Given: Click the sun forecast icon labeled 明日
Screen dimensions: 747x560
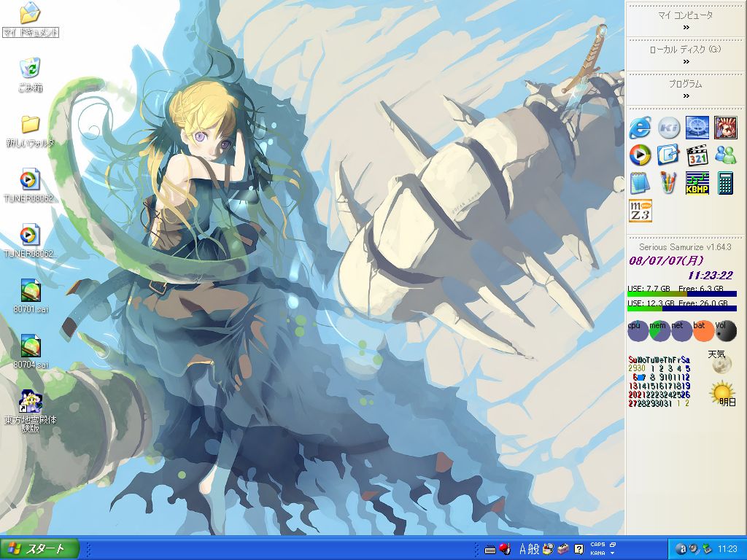Looking at the screenshot, I should (x=721, y=393).
